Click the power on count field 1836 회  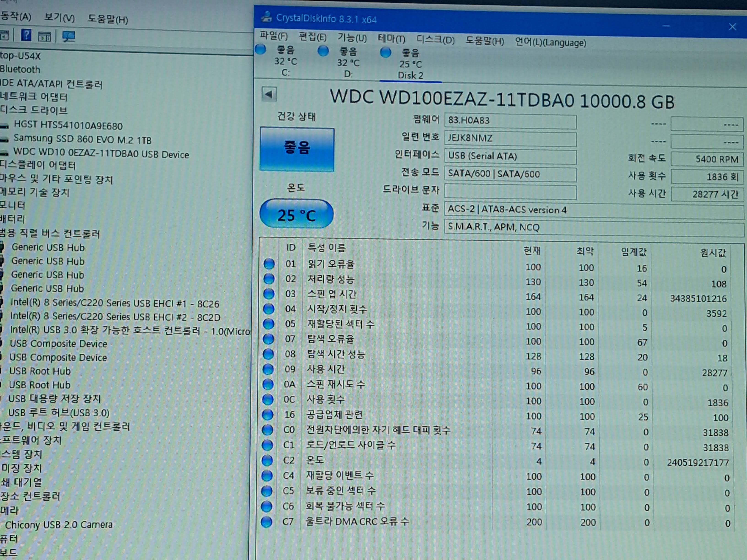pyautogui.click(x=707, y=177)
